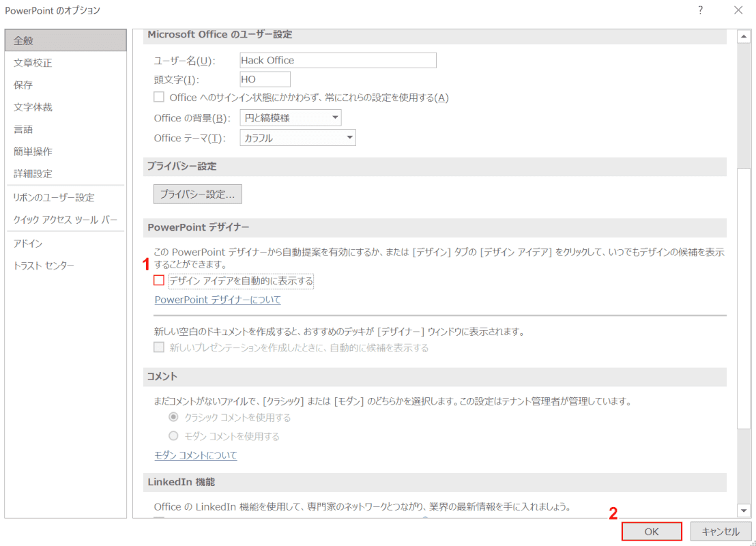Select モダン コメントを使用する radio button

(173, 436)
